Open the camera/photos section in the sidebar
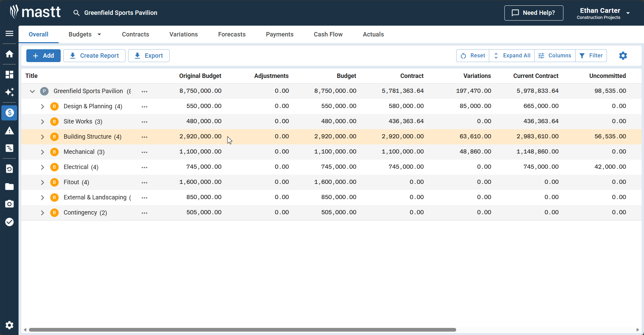The image size is (644, 335). [x=9, y=204]
